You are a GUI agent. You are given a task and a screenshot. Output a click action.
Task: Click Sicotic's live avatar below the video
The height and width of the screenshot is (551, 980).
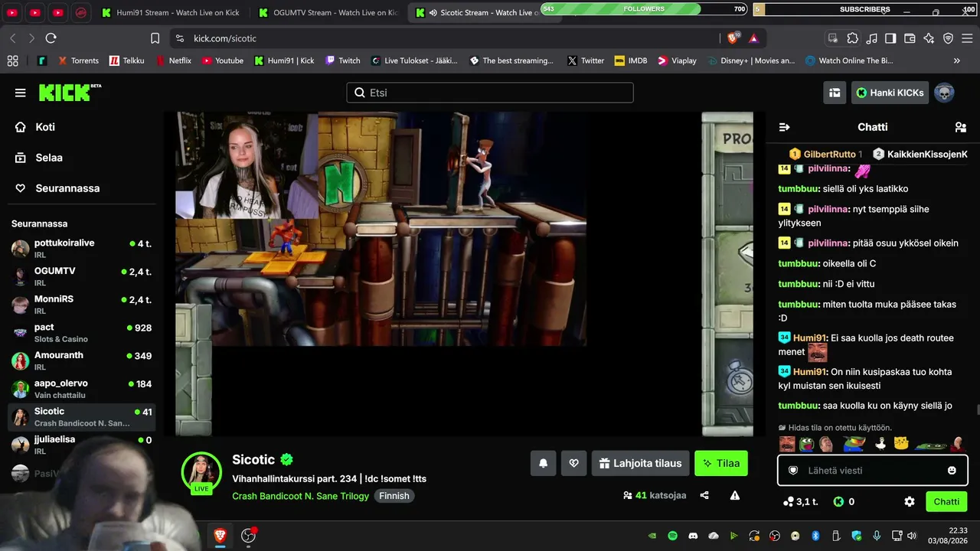click(201, 472)
